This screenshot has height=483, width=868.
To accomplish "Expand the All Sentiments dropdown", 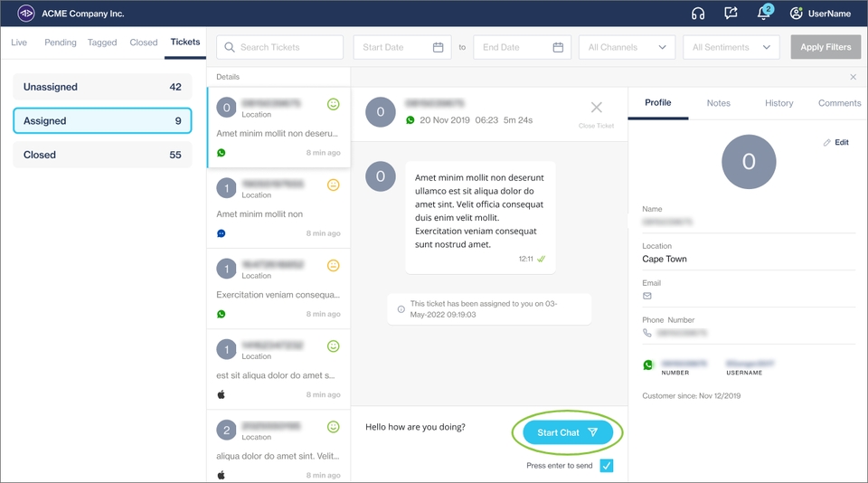I will coord(731,47).
